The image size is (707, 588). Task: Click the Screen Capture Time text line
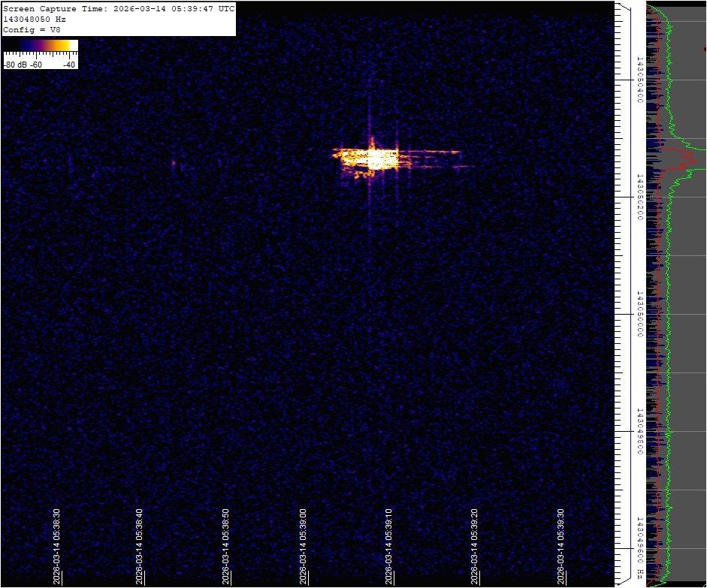(x=119, y=9)
